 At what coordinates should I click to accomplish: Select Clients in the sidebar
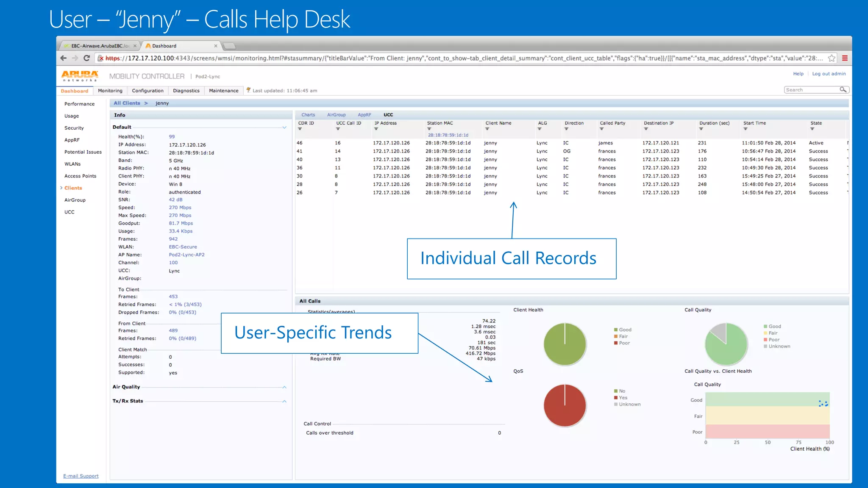73,188
